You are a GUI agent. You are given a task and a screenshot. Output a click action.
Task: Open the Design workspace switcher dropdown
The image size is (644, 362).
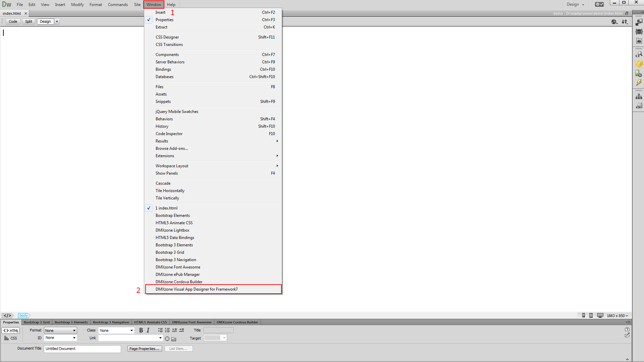click(575, 4)
